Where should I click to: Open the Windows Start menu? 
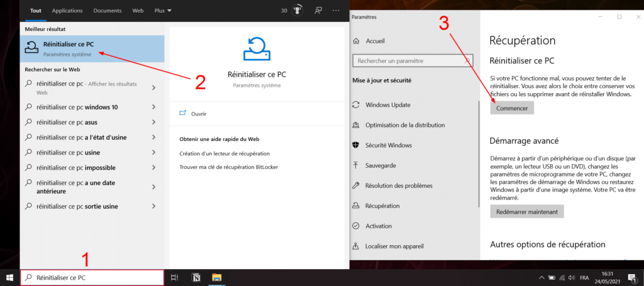click(x=9, y=277)
